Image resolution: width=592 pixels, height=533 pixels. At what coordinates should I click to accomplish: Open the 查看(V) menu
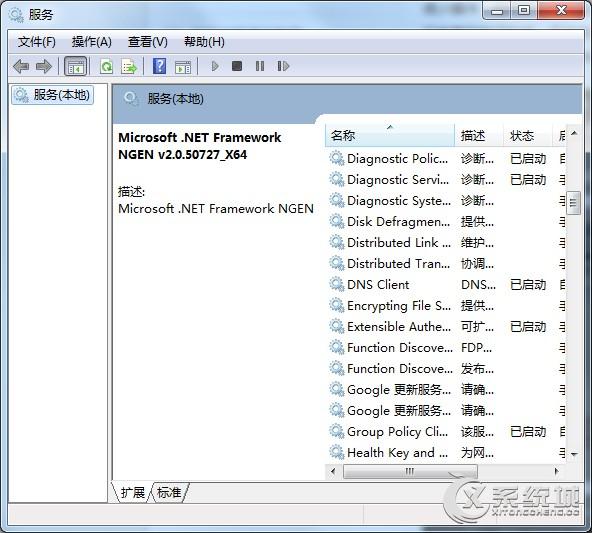(148, 42)
